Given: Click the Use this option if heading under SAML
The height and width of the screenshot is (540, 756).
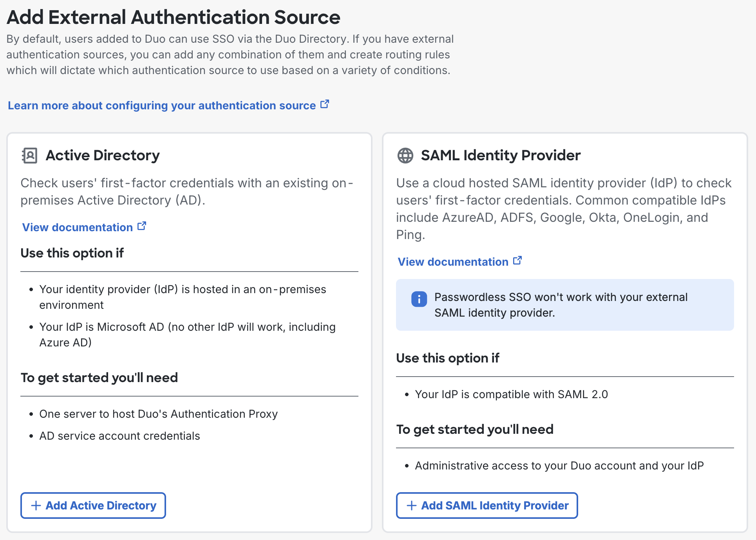Looking at the screenshot, I should (x=448, y=358).
